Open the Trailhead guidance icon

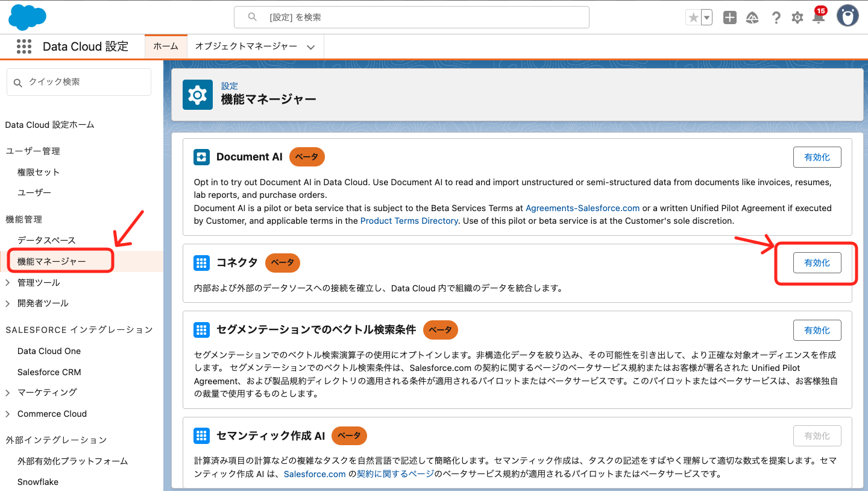752,17
